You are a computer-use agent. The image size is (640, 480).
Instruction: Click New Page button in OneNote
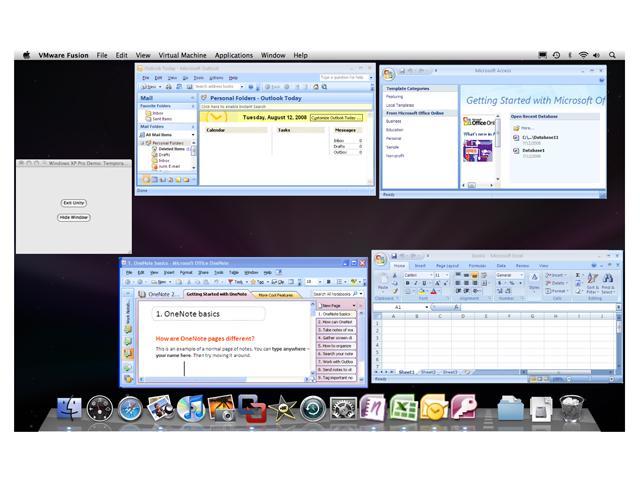point(336,305)
